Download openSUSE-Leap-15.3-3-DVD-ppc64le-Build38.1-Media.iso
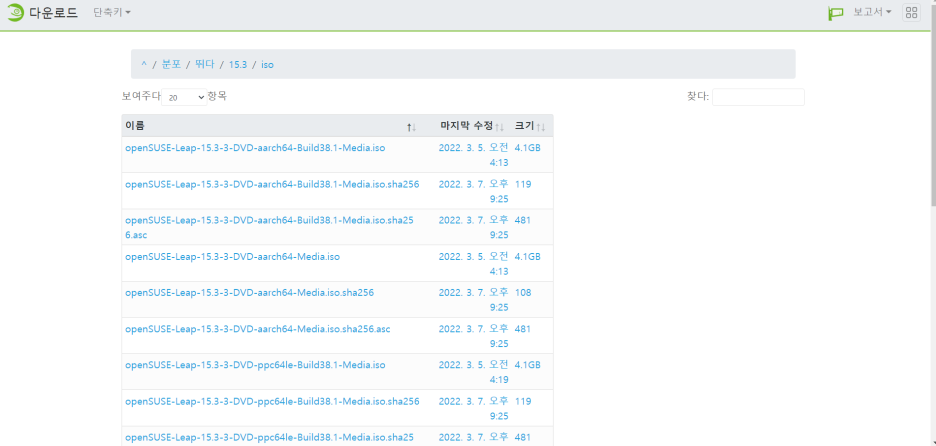The width and height of the screenshot is (936, 446). click(x=255, y=364)
